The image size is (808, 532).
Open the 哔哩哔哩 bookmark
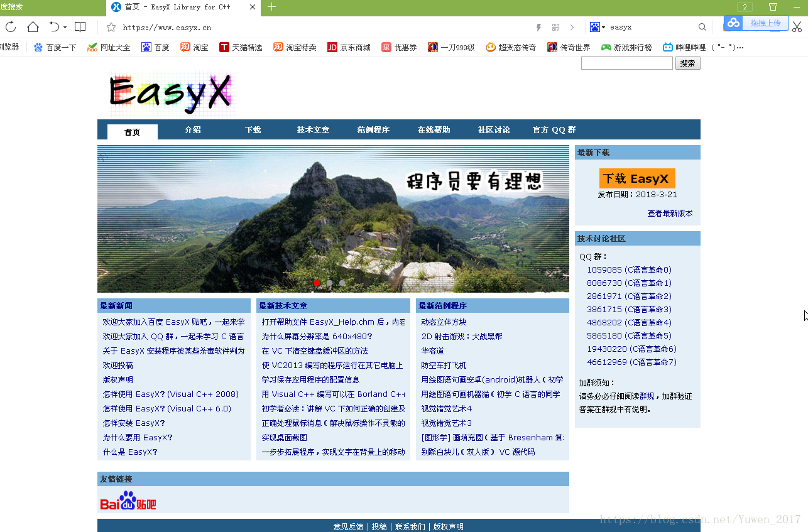(x=703, y=47)
